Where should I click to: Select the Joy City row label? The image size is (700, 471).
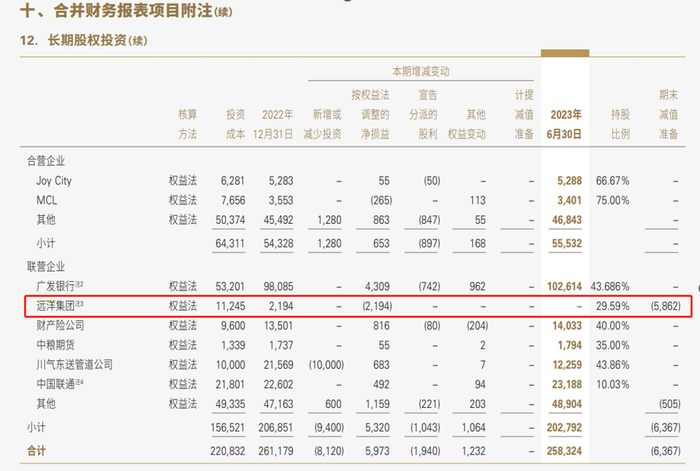pyautogui.click(x=54, y=181)
